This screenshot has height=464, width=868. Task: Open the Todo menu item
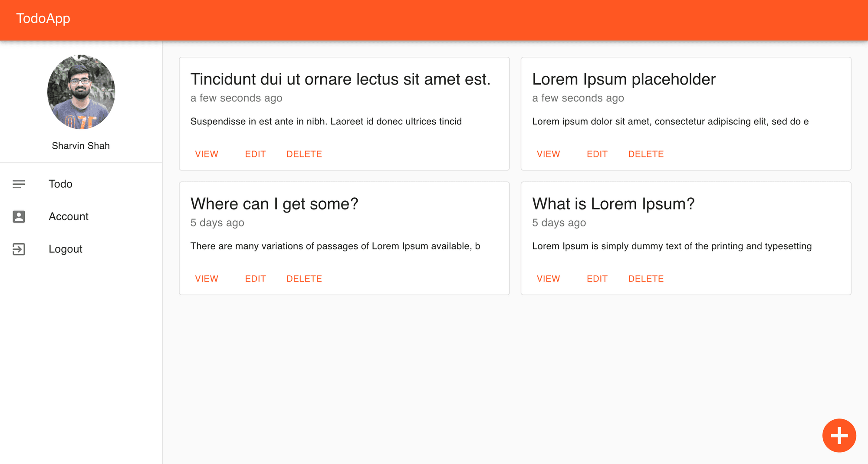(60, 184)
